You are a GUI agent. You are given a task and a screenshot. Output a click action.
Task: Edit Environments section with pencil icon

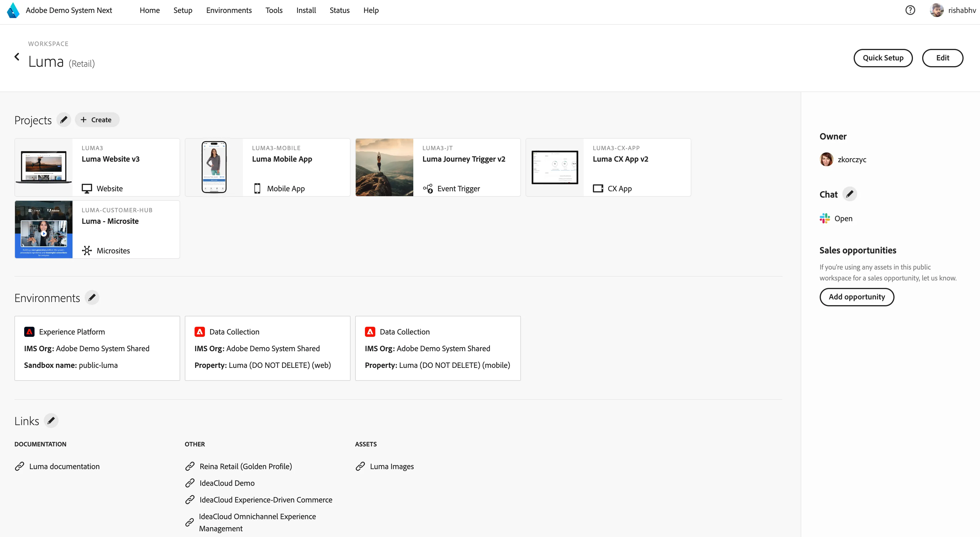pyautogui.click(x=92, y=297)
